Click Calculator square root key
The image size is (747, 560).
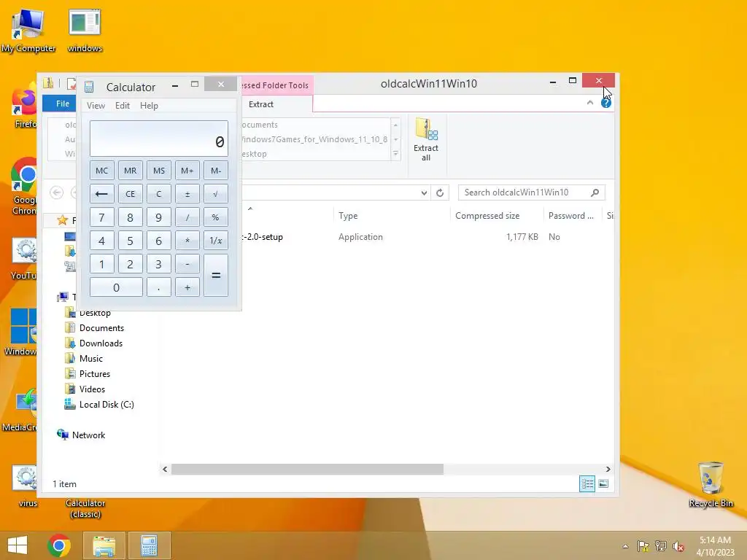click(216, 194)
